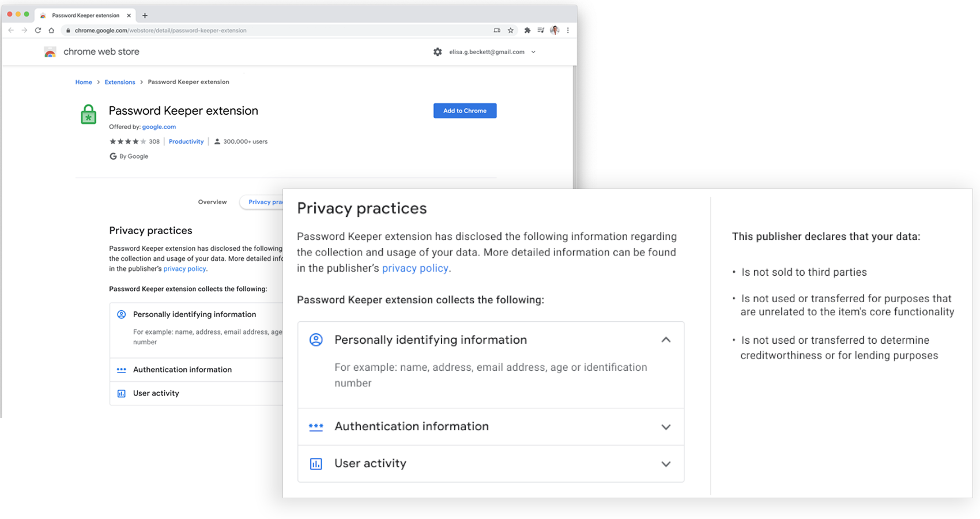
Task: Click the star rating for the extension
Action: click(x=127, y=141)
